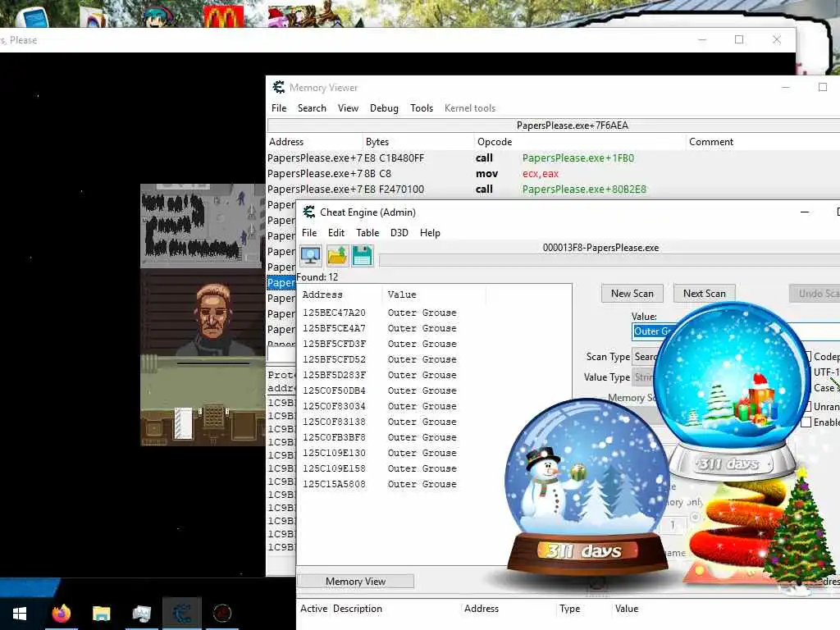Click the Memory View button
The image size is (840, 630).
click(355, 582)
